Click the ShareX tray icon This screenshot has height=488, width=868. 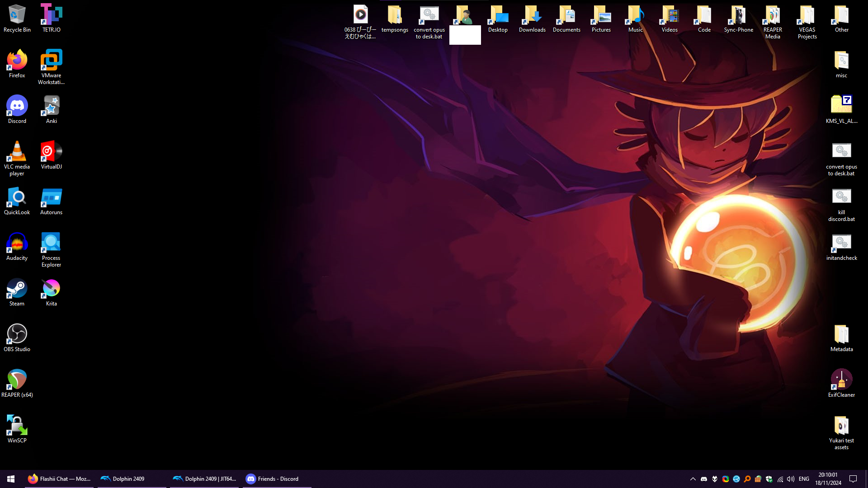726,479
